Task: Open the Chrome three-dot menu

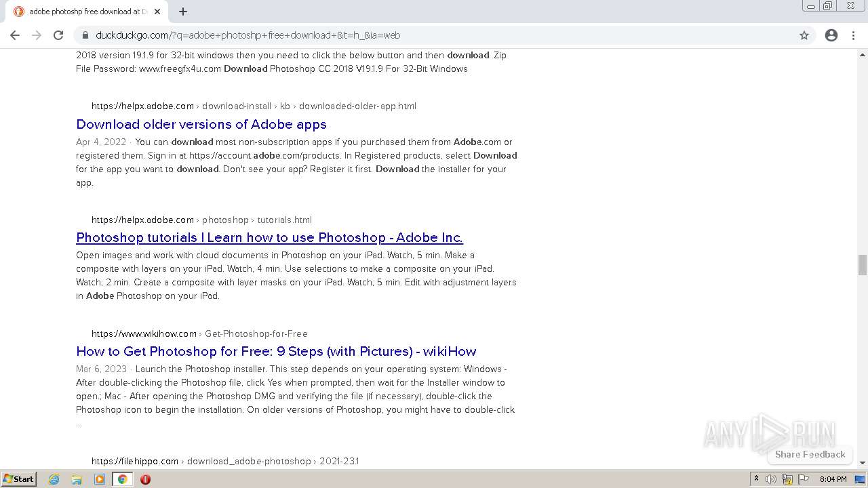Action: click(x=854, y=35)
